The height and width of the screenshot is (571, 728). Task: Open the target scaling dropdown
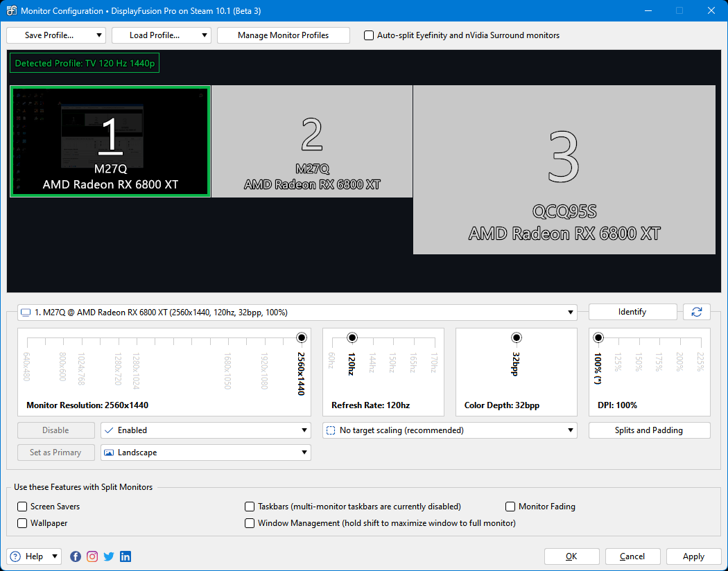pyautogui.click(x=450, y=430)
